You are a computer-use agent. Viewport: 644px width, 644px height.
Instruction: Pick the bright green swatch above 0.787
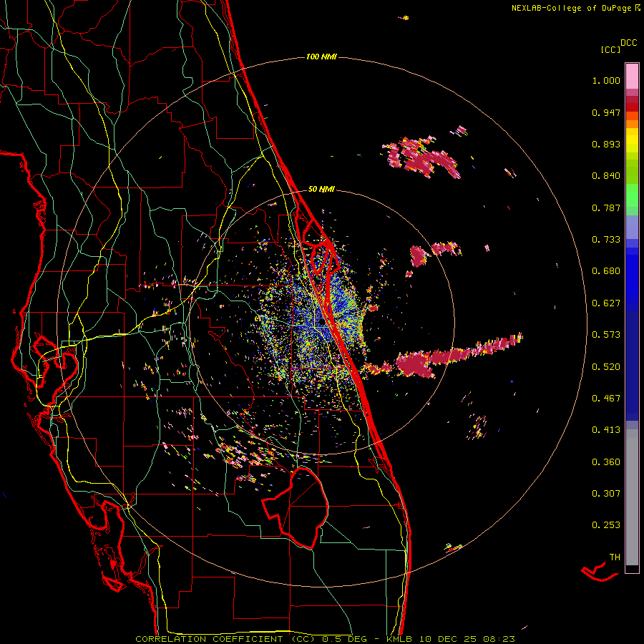tap(632, 195)
